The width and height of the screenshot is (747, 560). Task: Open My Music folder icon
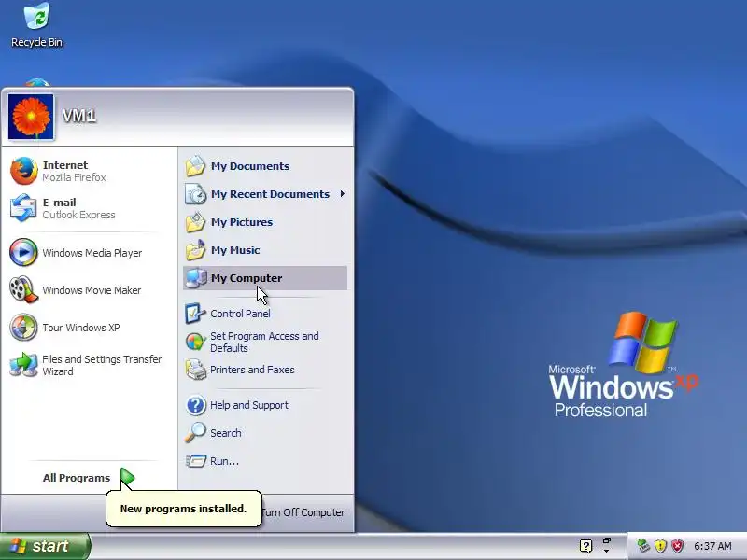coord(195,250)
